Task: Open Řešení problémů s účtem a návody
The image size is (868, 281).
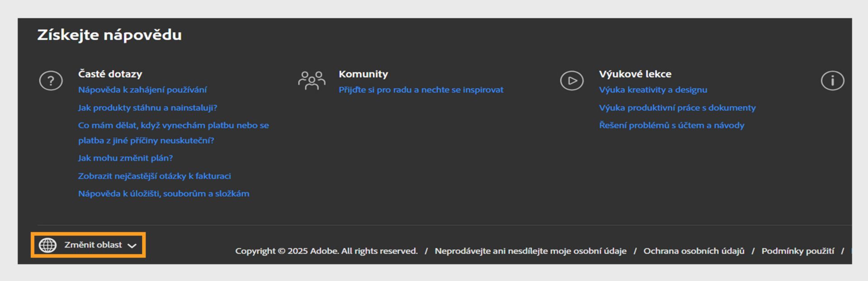Action: point(671,125)
